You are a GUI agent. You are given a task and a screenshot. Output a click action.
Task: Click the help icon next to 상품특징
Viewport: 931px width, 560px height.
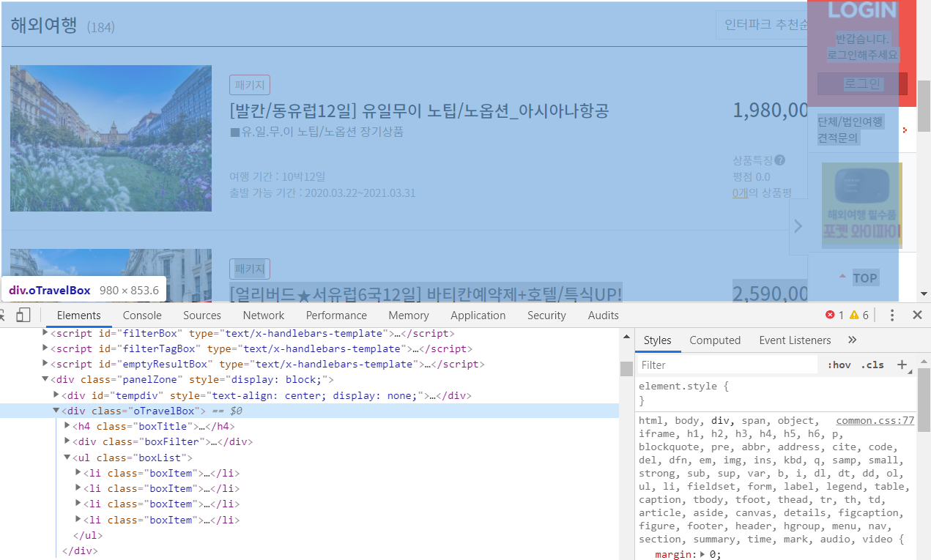[x=779, y=160]
